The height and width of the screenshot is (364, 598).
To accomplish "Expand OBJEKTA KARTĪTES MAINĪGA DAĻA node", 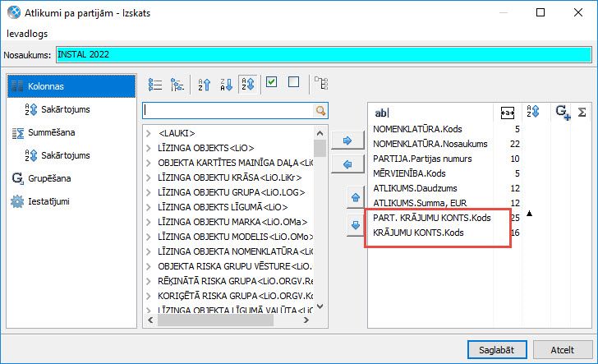I will pos(149,163).
